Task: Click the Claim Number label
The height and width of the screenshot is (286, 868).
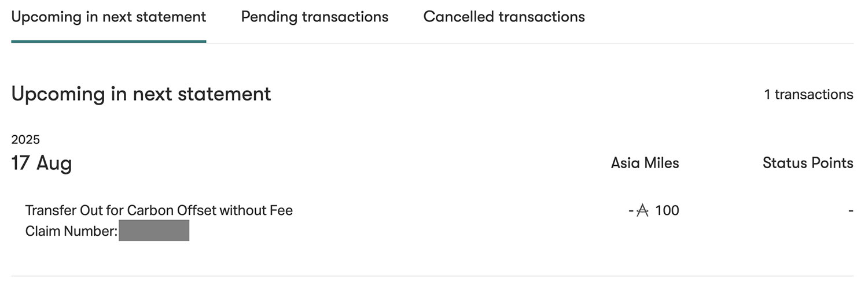Action: [x=71, y=231]
